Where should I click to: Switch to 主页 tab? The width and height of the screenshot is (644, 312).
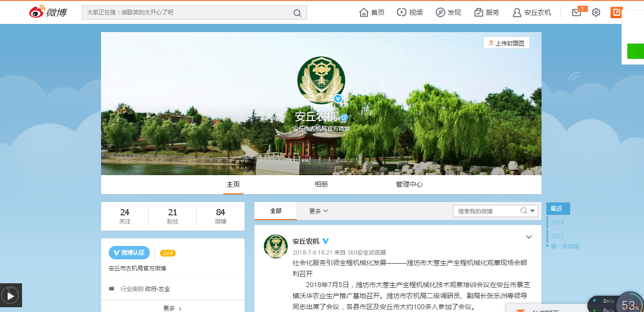click(x=233, y=184)
